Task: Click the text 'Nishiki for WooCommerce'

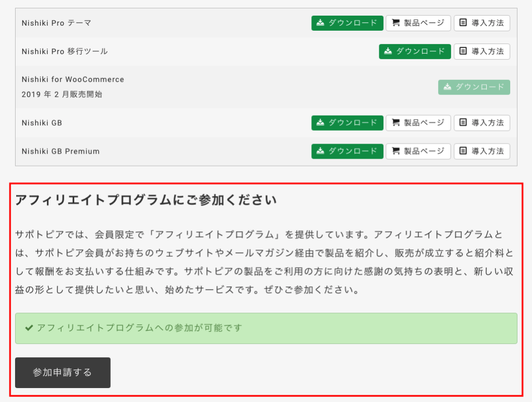Action: coord(73,79)
